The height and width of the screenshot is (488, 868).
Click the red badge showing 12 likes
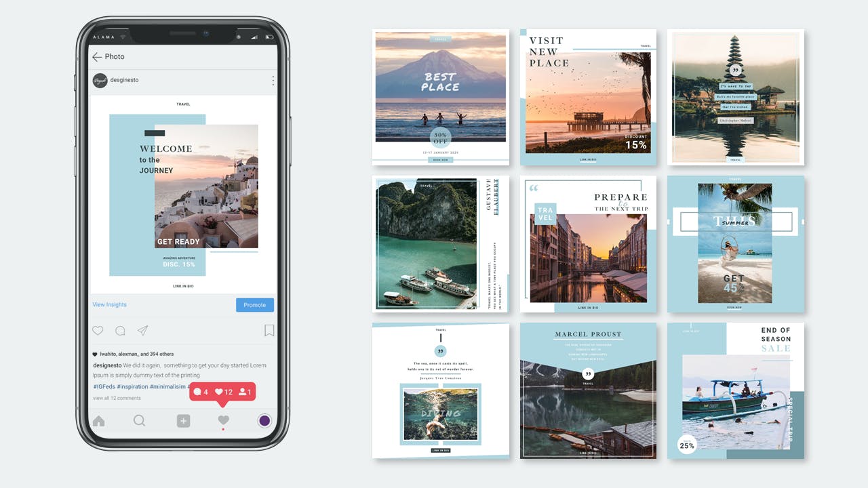(x=223, y=391)
